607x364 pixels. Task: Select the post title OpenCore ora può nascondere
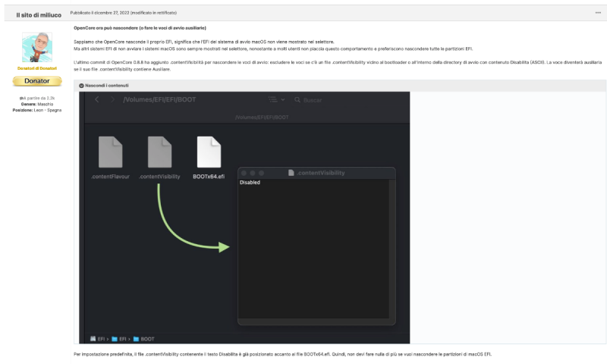(140, 28)
